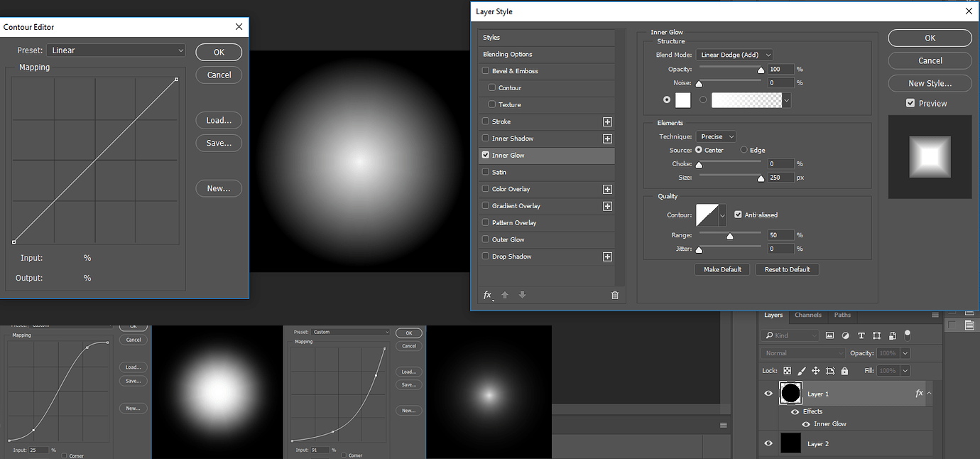Click the delete effect trash icon

pyautogui.click(x=614, y=295)
